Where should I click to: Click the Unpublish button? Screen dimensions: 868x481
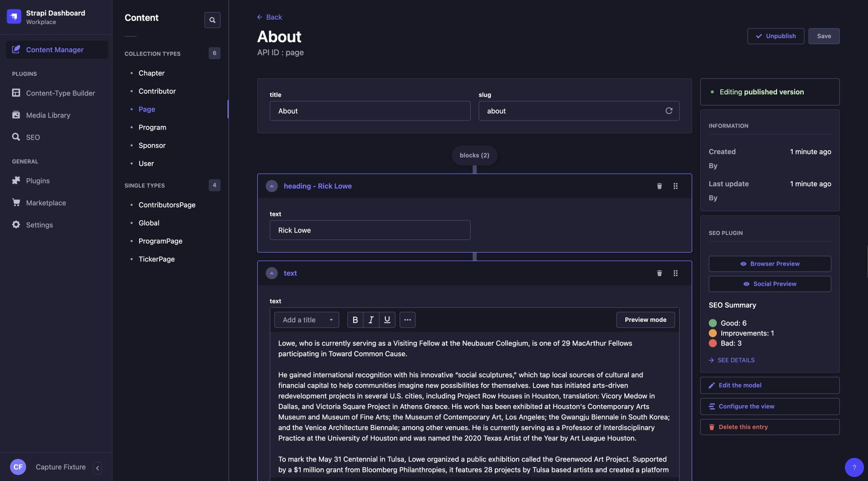coord(776,36)
